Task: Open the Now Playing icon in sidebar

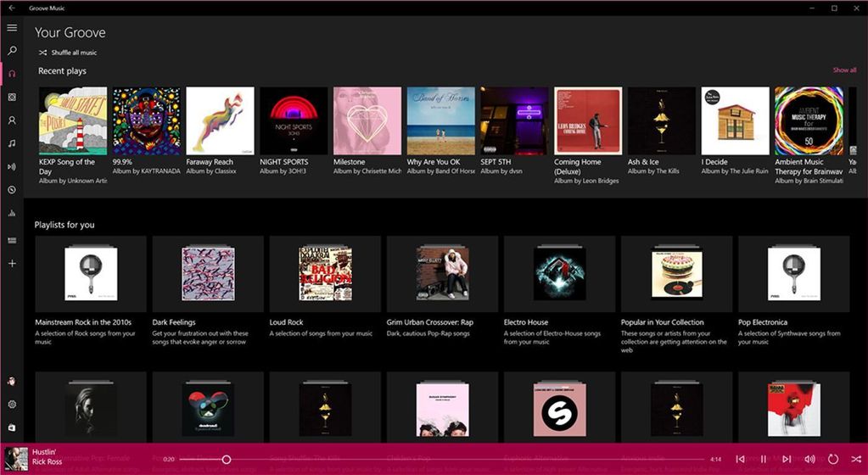Action: pos(12,167)
